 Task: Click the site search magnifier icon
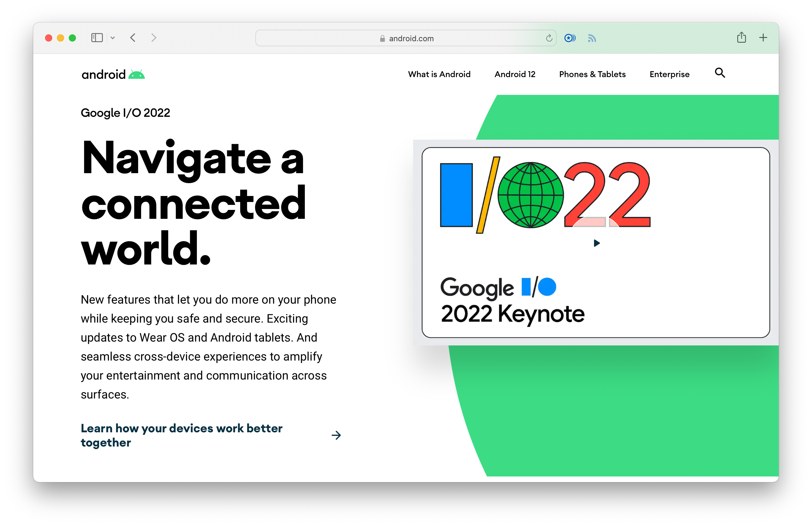720,73
